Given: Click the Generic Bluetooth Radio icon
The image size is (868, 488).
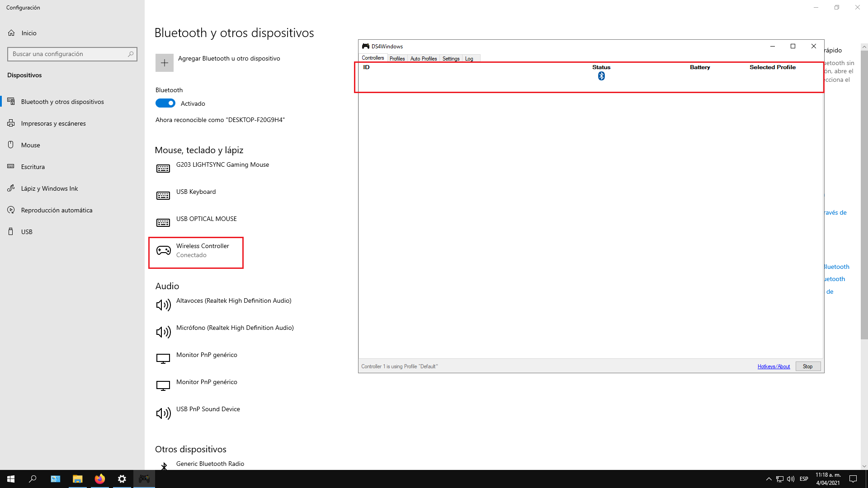Looking at the screenshot, I should [x=164, y=466].
